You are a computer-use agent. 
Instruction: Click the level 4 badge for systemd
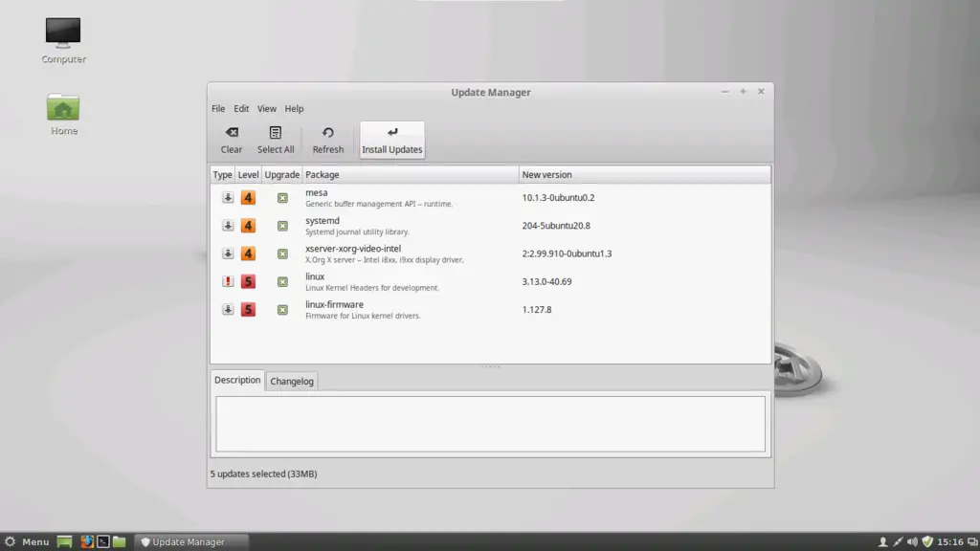pyautogui.click(x=248, y=226)
